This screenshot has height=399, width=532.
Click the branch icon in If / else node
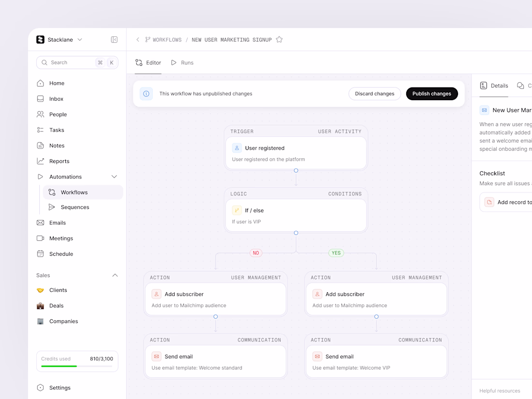(237, 210)
